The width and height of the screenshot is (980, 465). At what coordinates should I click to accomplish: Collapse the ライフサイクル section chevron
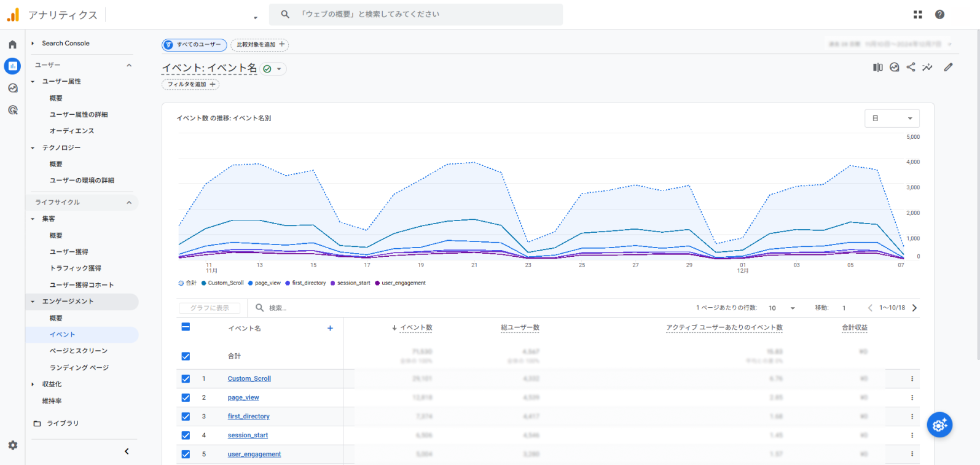(129, 202)
